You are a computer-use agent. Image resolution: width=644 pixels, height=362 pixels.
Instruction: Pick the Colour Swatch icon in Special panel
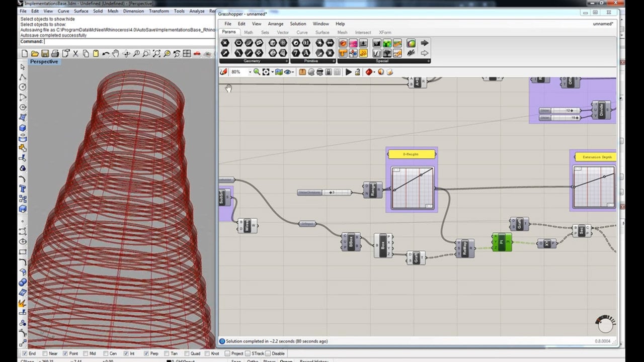[x=412, y=43]
